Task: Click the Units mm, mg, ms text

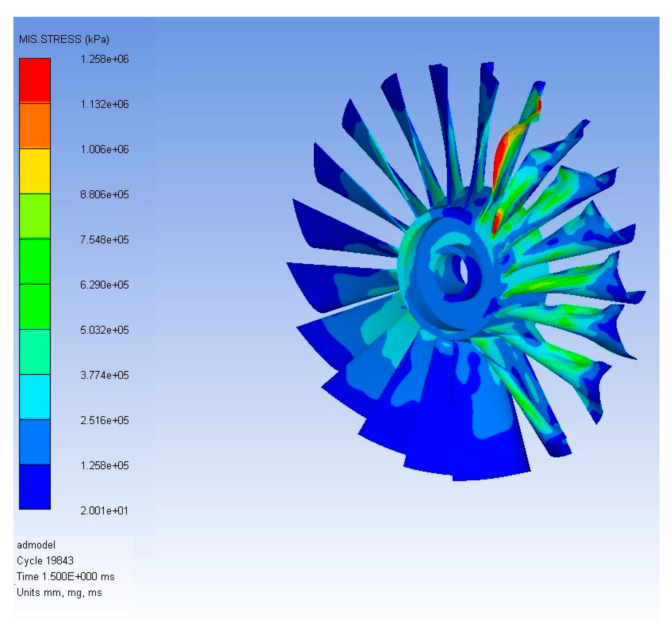Action: 59,593
